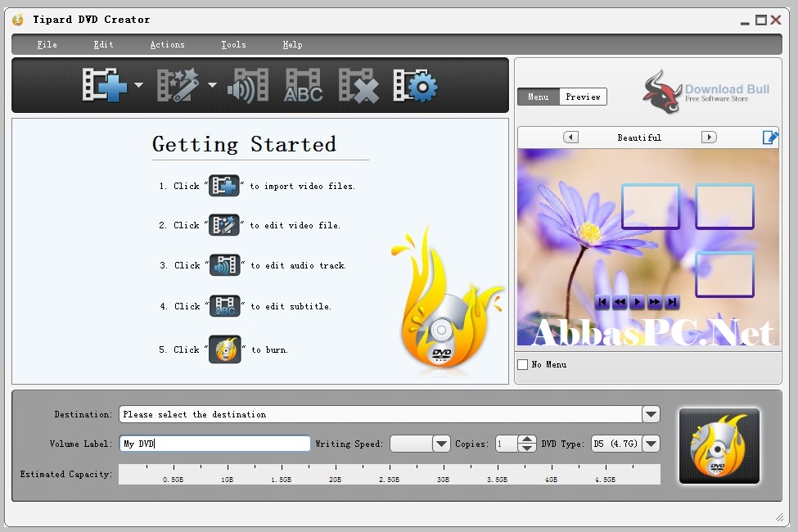The image size is (798, 532).
Task: Open the Actions menu
Action: coord(168,45)
